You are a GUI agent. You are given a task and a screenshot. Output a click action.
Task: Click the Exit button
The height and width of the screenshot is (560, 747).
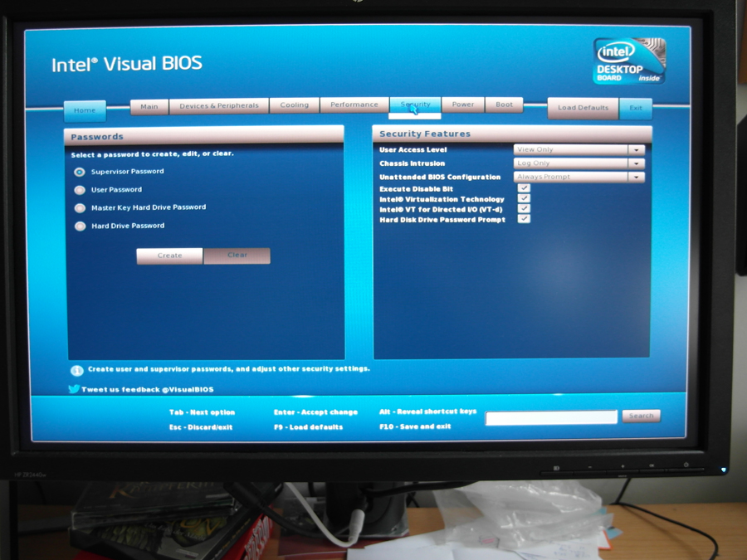[x=636, y=108]
